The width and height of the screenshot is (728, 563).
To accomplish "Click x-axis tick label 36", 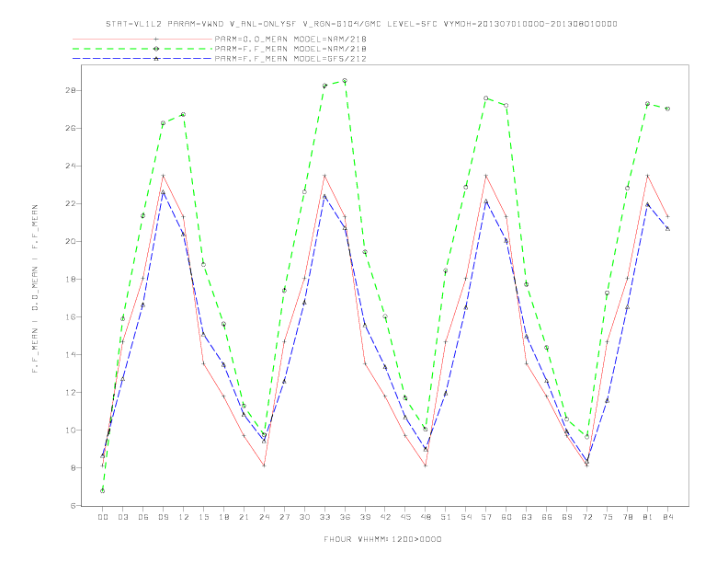I will (x=345, y=517).
